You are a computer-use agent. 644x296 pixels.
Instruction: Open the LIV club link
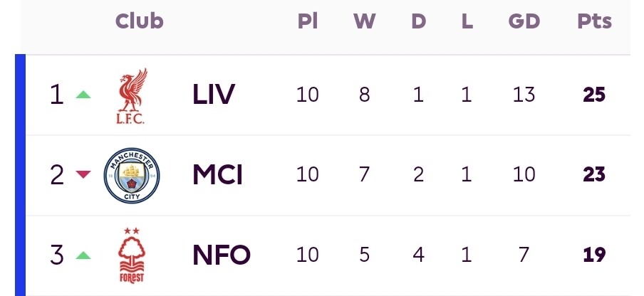214,95
